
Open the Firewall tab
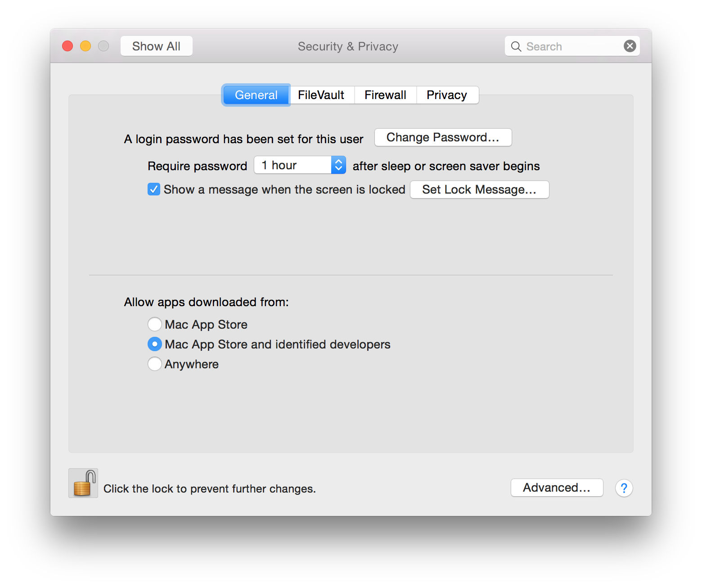tap(386, 95)
